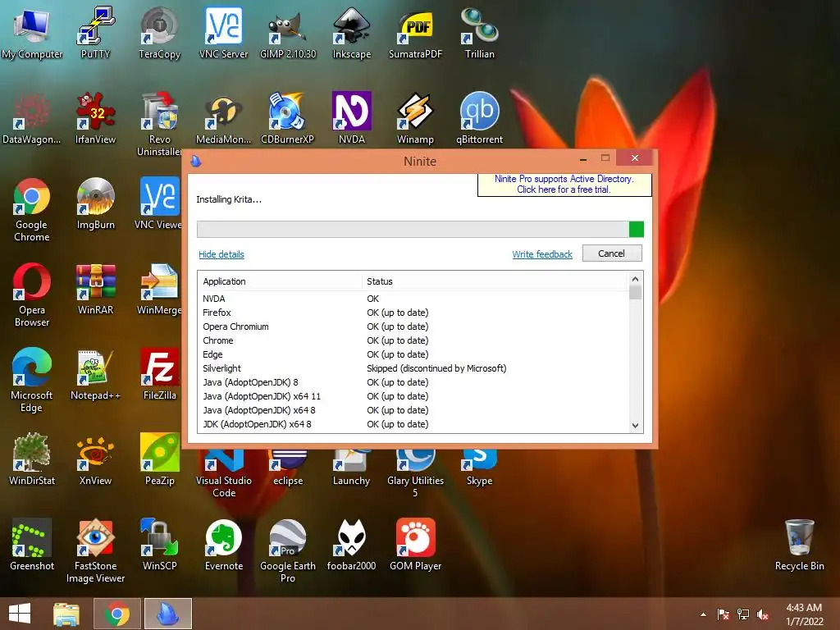The height and width of the screenshot is (630, 840).
Task: Switch to Chrome in the taskbar
Action: 117,614
